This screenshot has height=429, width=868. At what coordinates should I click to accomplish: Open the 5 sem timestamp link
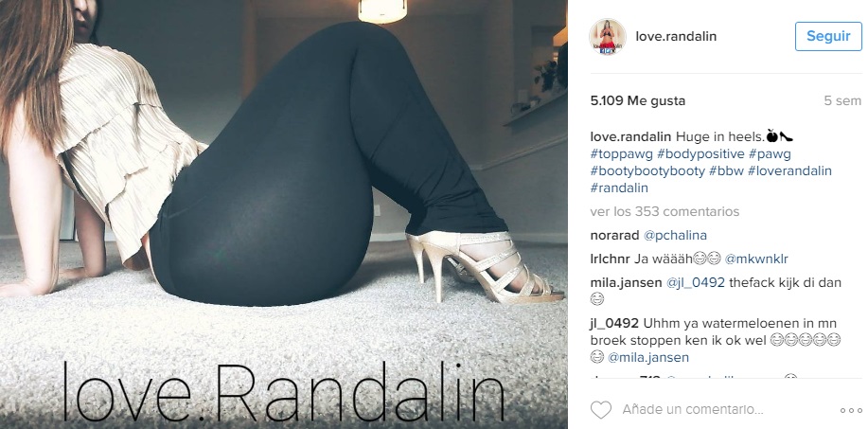pos(842,100)
